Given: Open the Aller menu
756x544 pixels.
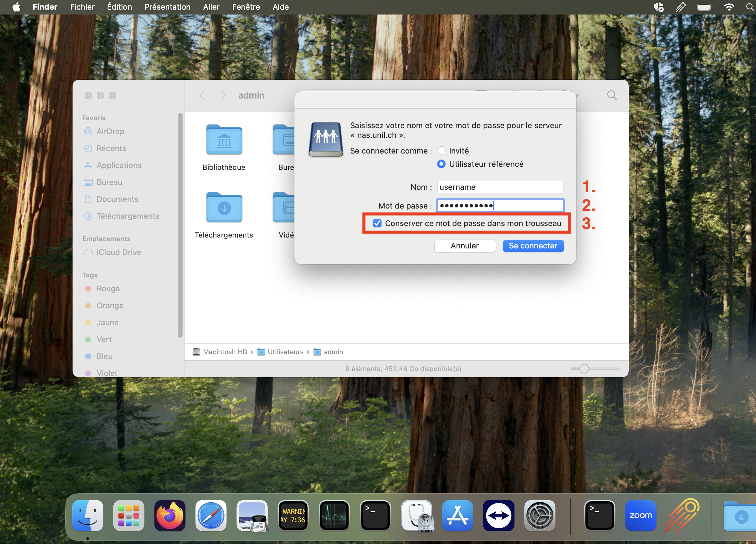Looking at the screenshot, I should (211, 7).
